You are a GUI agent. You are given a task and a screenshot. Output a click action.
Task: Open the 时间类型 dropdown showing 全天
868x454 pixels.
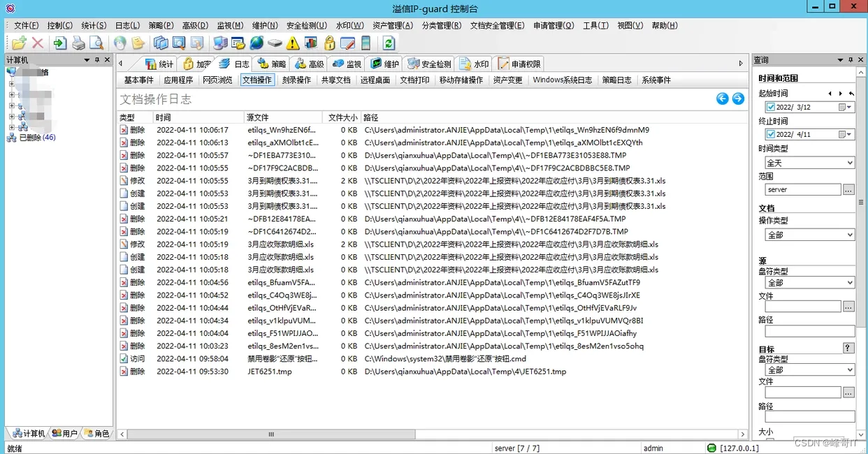tap(809, 163)
